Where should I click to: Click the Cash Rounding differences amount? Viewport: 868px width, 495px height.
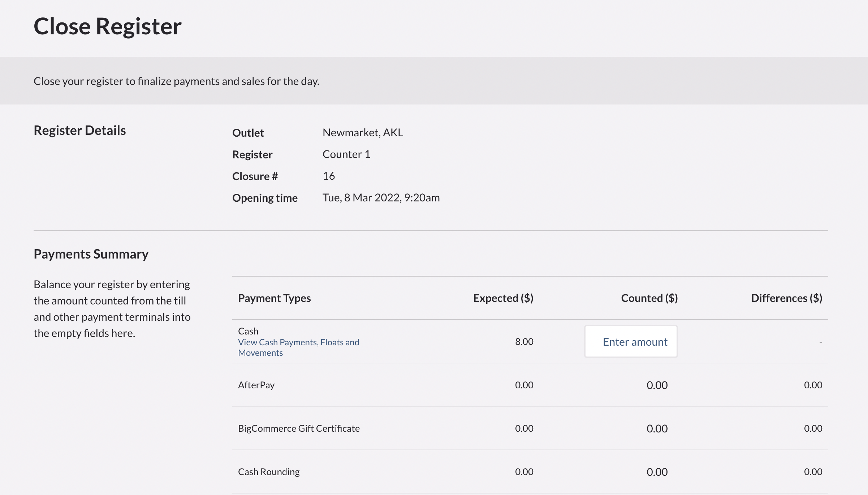(813, 472)
